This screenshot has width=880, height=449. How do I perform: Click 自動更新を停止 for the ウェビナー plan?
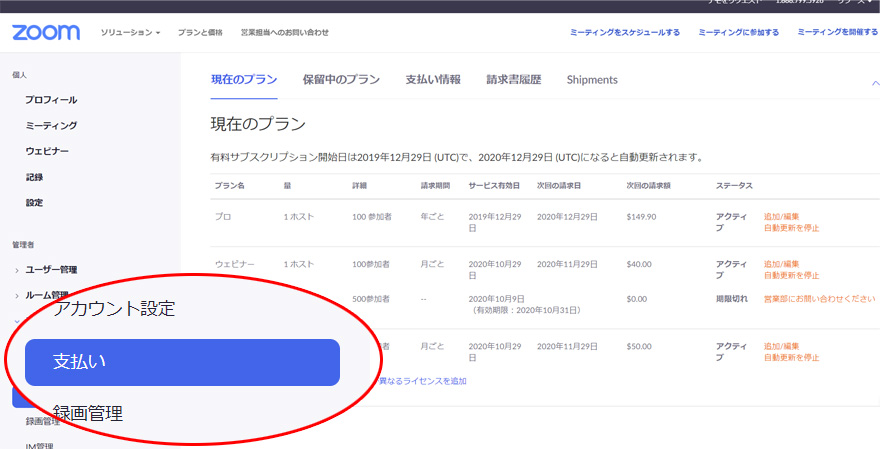point(791,275)
